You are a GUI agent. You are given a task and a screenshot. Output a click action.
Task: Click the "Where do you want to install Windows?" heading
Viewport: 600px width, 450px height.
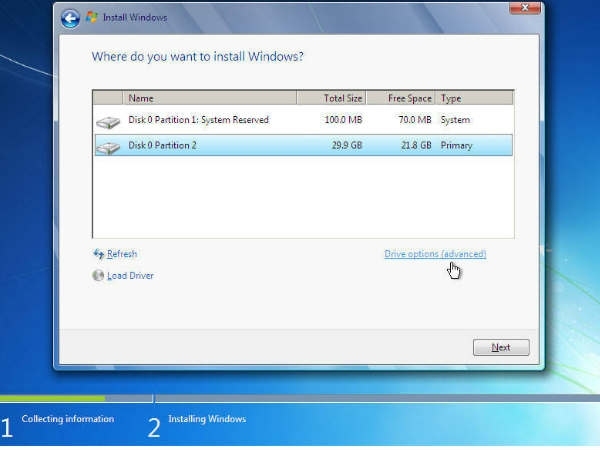(x=197, y=57)
